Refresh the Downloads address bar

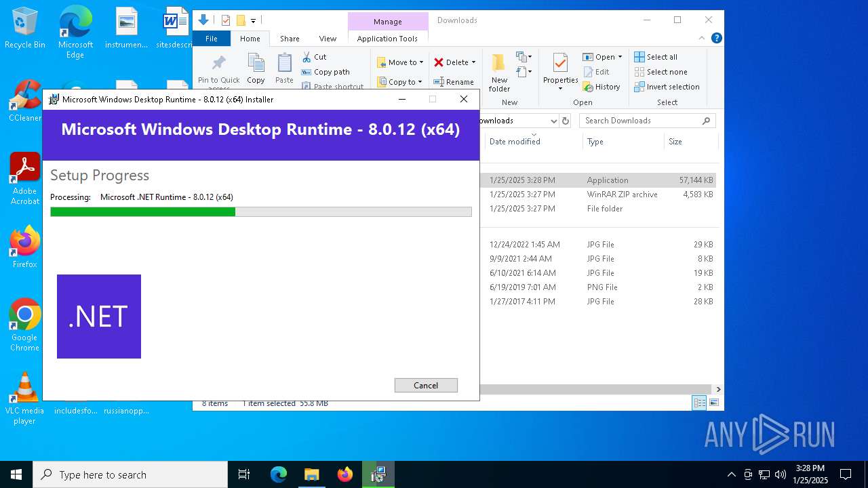click(566, 121)
